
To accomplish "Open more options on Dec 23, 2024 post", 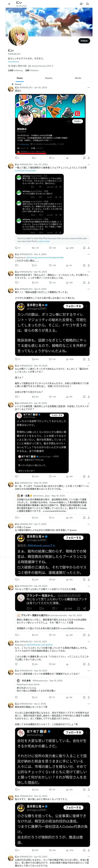I will (x=89, y=164).
